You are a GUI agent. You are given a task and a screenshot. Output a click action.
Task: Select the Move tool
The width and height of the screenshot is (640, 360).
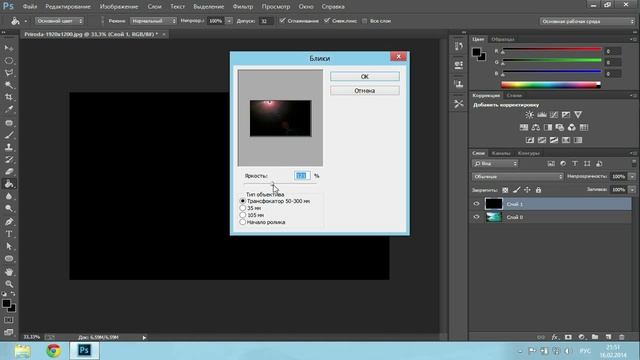(9, 48)
